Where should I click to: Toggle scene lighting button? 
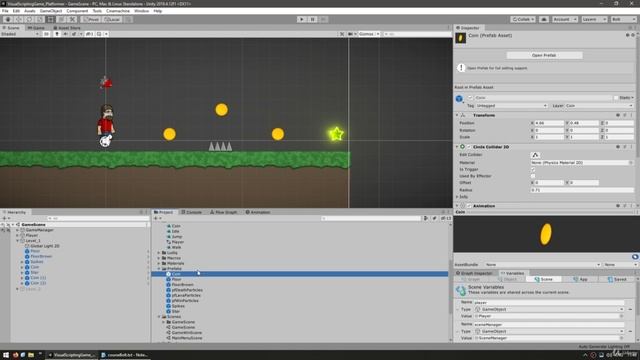[57, 34]
